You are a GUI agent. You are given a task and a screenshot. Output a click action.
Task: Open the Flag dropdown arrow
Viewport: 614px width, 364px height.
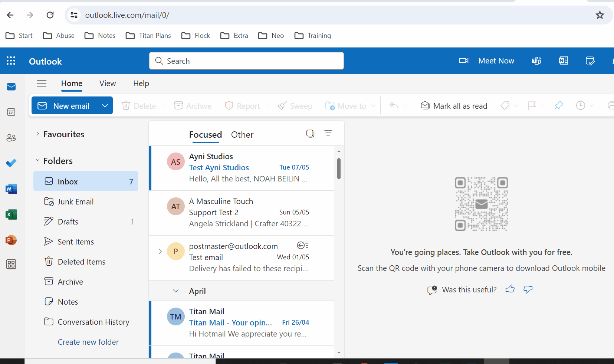(543, 106)
